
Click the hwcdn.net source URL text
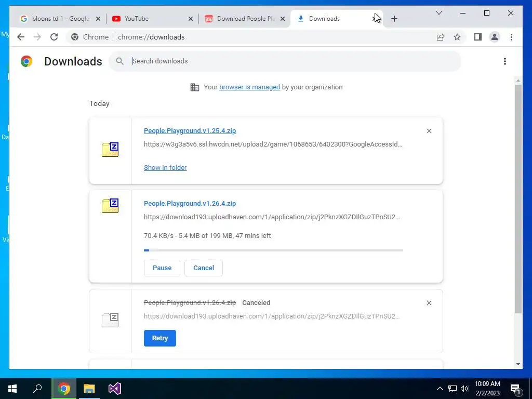coord(273,144)
